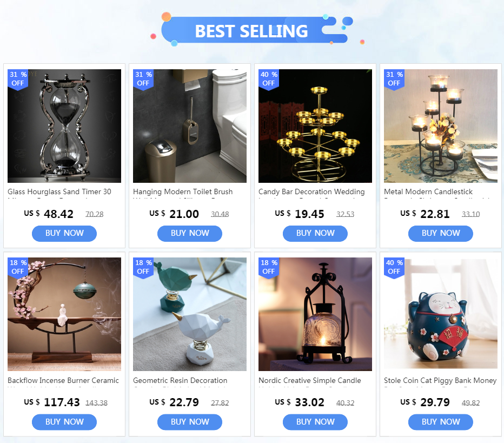Buy the resin decoration for 22.79

coord(190,422)
